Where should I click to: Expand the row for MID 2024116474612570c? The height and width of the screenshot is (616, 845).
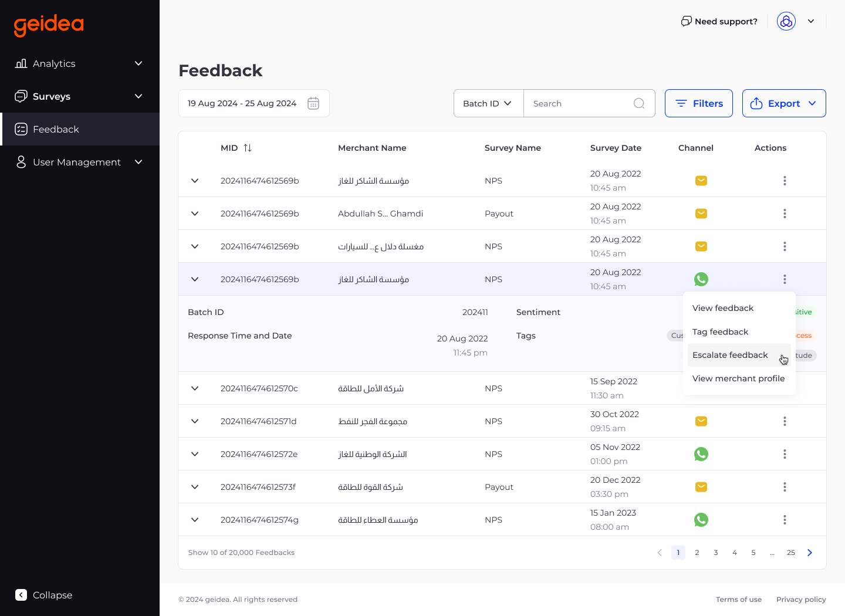click(x=195, y=388)
